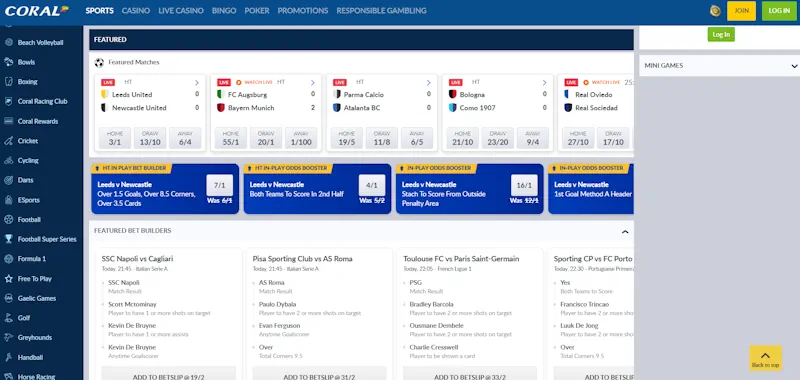800x380 pixels.
Task: Open the Casino tab
Action: [136, 11]
